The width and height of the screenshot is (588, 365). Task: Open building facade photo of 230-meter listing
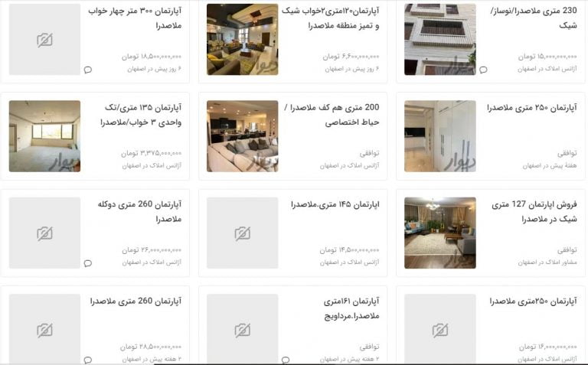(x=440, y=39)
